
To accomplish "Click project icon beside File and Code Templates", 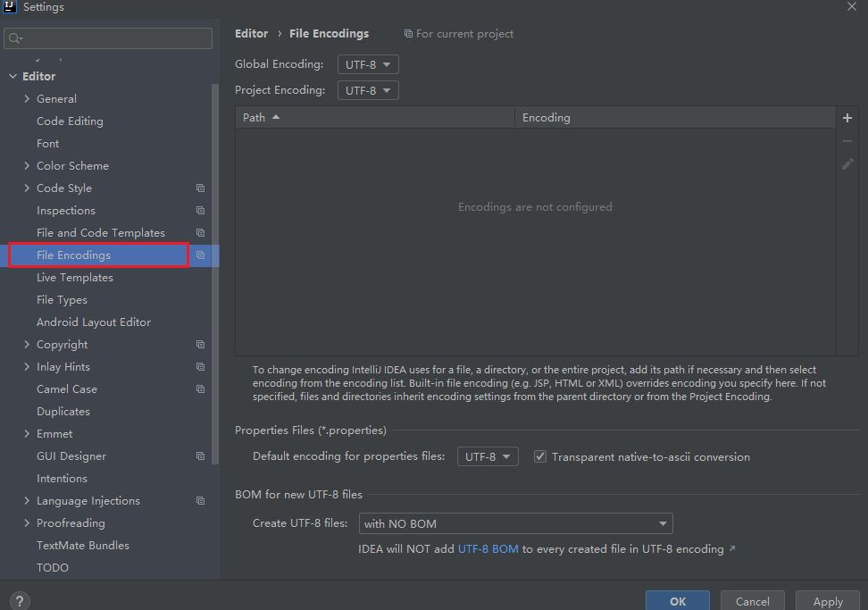I will click(x=200, y=233).
